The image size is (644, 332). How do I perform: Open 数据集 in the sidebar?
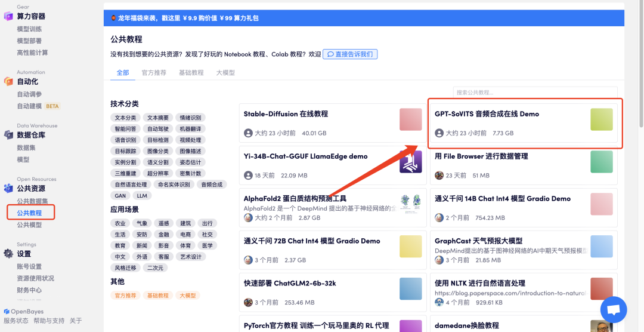(x=26, y=147)
